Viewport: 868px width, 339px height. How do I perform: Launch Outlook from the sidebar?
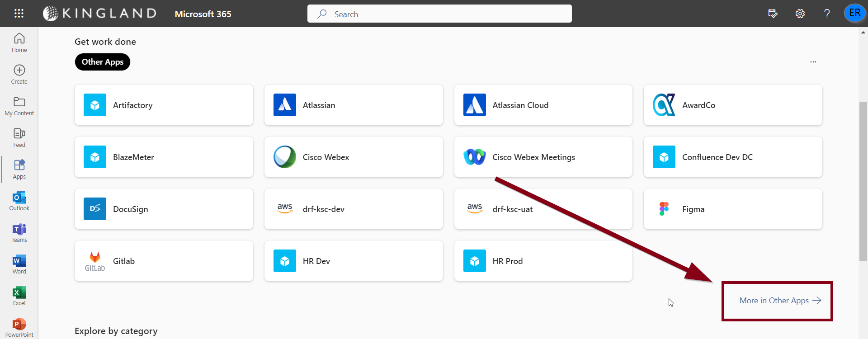(x=19, y=201)
